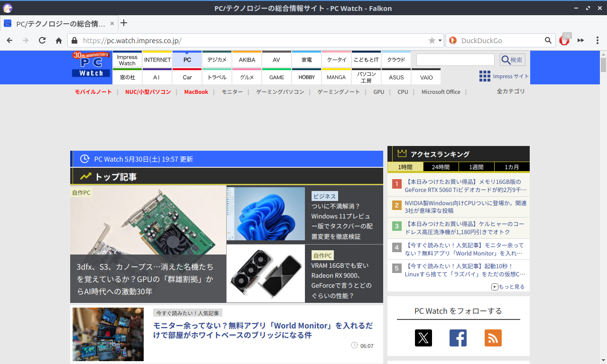Open the INTERNET nav item
The height and width of the screenshot is (364, 607).
click(x=157, y=60)
